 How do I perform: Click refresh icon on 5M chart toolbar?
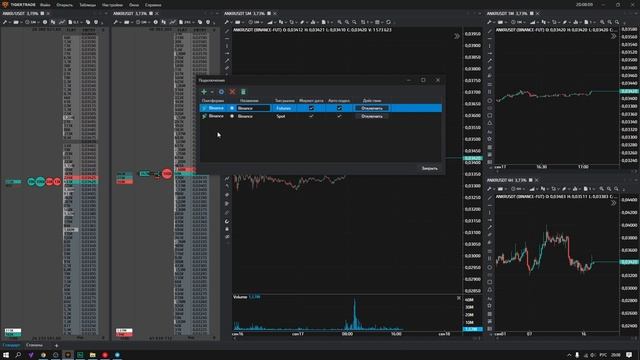click(x=388, y=22)
